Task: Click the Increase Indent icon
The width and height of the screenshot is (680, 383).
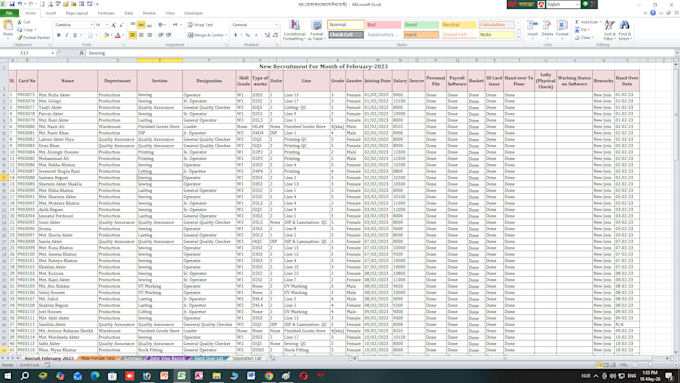Action: click(168, 35)
